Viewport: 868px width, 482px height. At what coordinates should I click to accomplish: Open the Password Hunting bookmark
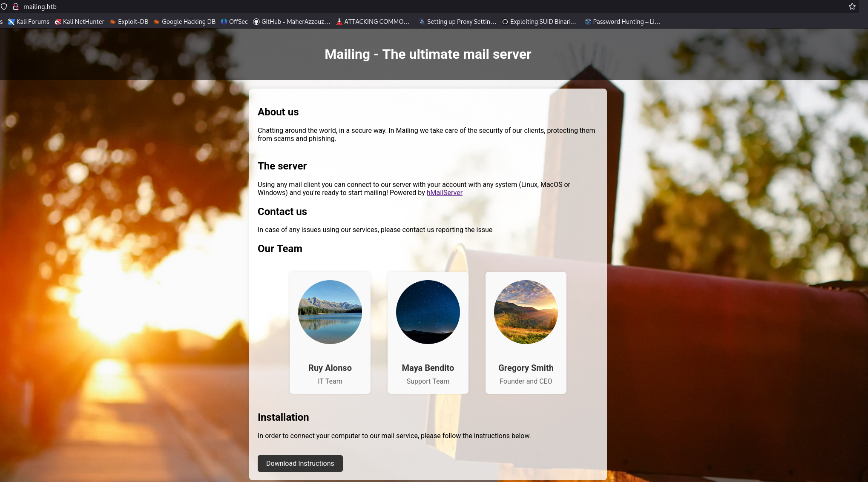[623, 22]
